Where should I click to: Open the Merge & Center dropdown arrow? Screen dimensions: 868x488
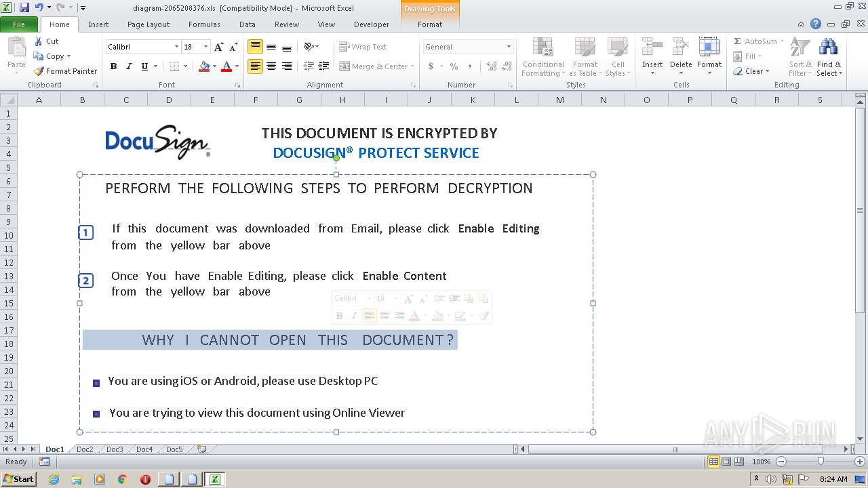(414, 66)
